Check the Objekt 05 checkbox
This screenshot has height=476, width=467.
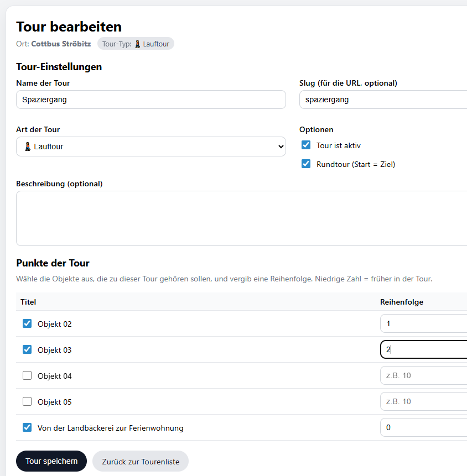(27, 402)
